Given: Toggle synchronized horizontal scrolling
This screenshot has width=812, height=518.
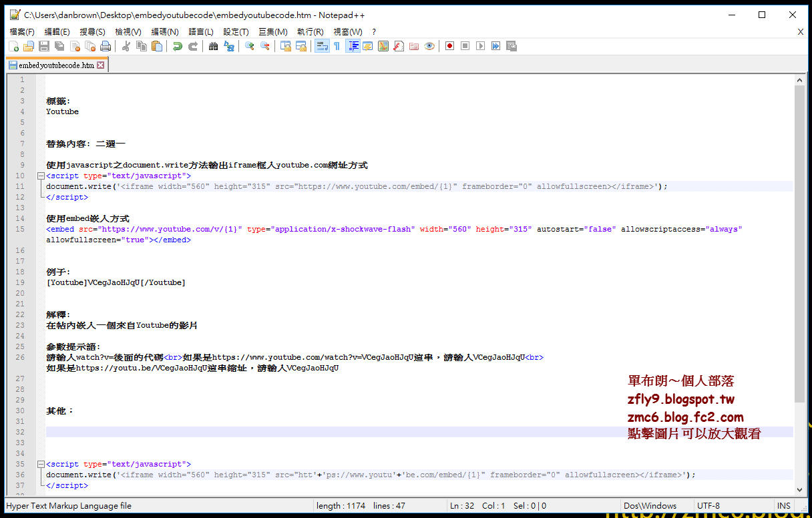Looking at the screenshot, I should (301, 46).
